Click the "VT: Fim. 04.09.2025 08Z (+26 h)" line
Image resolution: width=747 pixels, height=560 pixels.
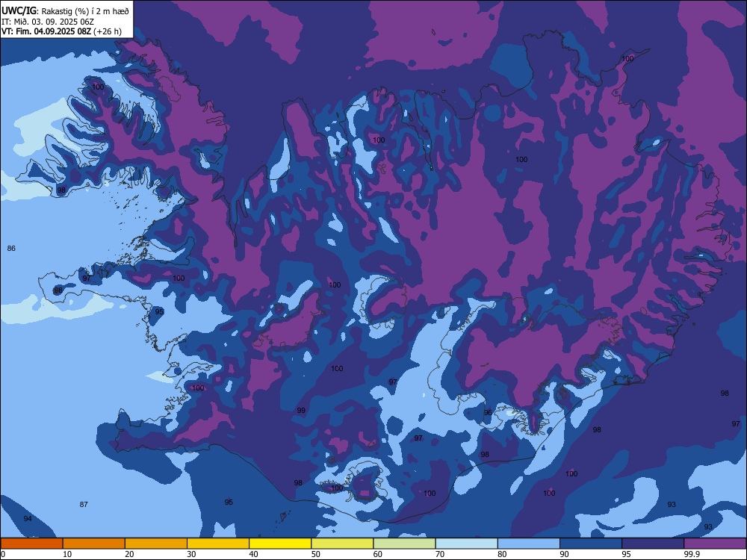click(61, 31)
